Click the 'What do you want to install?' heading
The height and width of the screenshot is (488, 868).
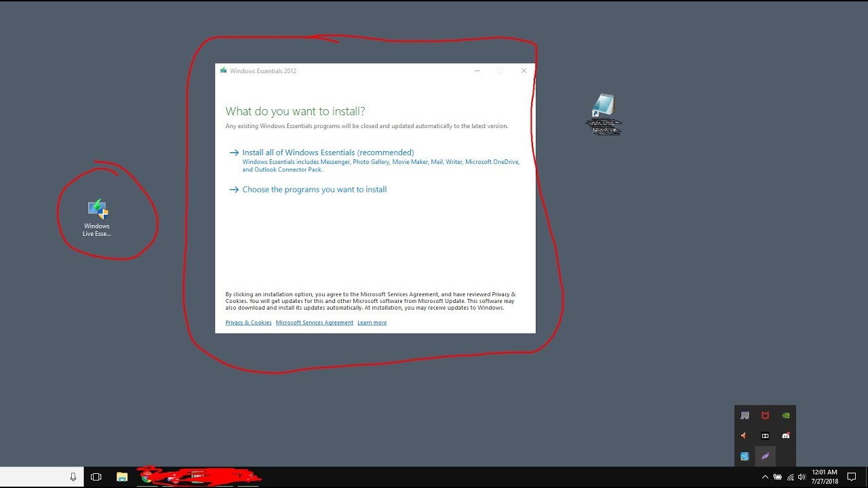(295, 111)
